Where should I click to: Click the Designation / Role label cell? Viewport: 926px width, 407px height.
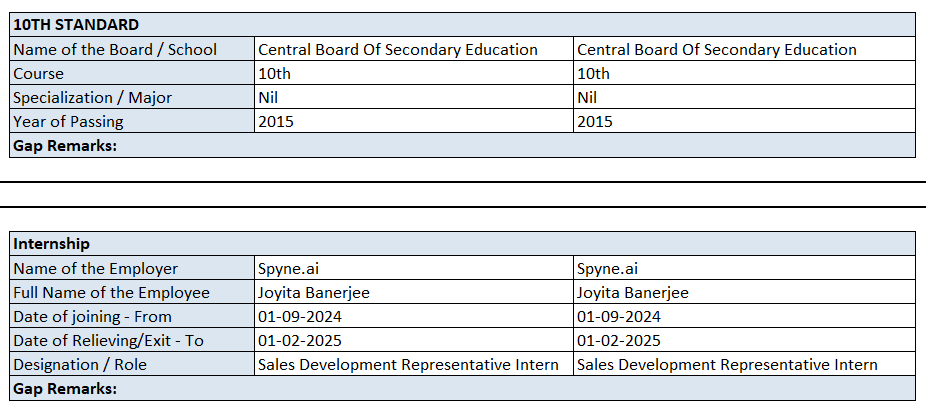[80, 364]
